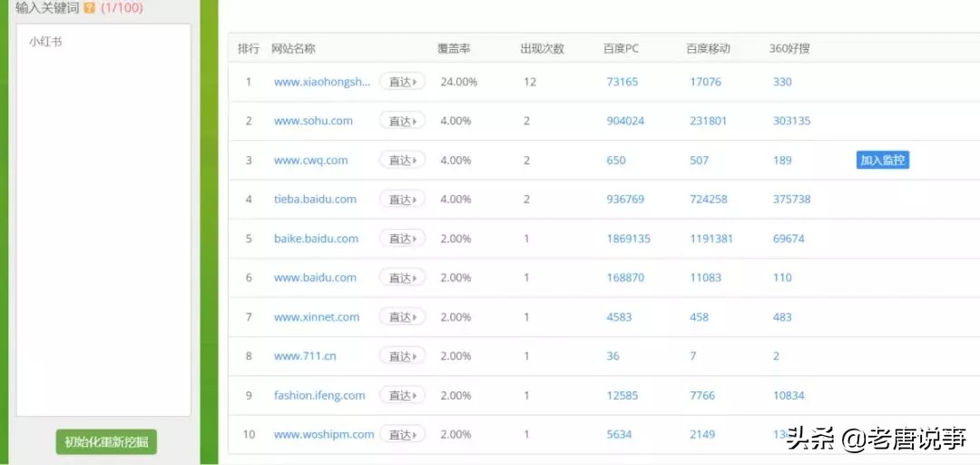Click the 360好搜 value 10834
This screenshot has width=980, height=465.
(789, 395)
